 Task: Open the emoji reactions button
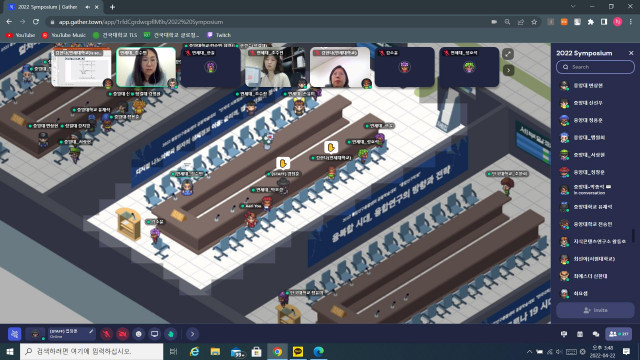point(139,334)
